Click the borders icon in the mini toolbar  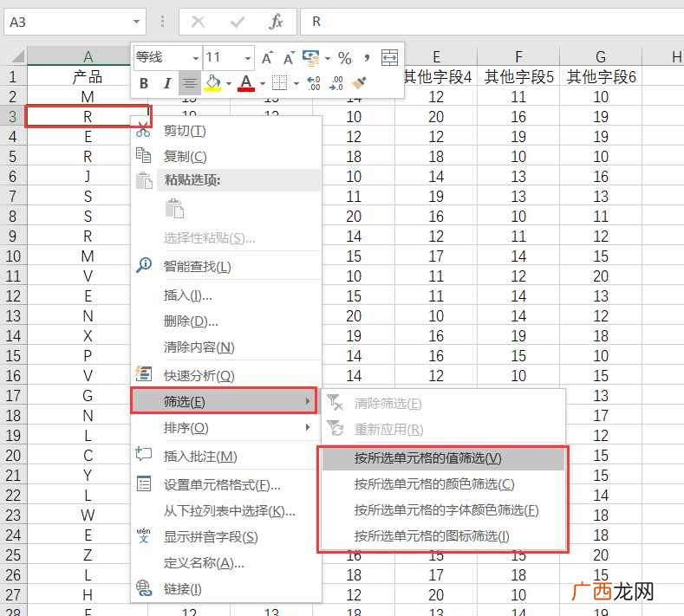click(x=280, y=83)
